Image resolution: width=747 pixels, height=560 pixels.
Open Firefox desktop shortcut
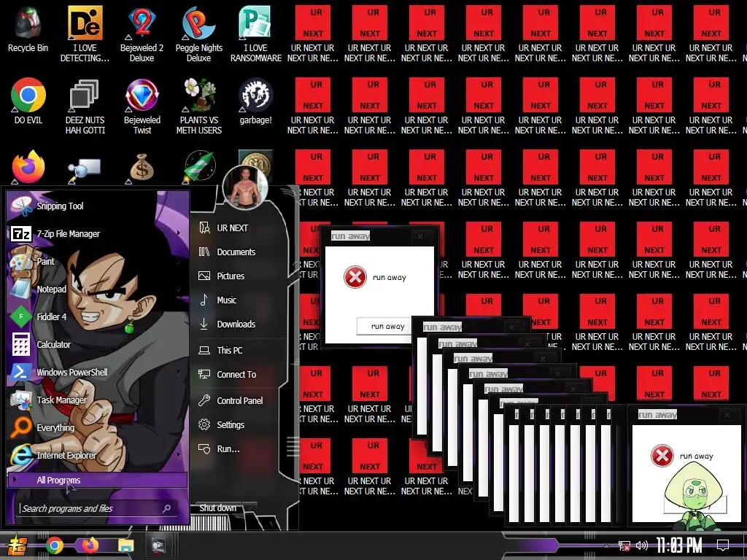[28, 167]
